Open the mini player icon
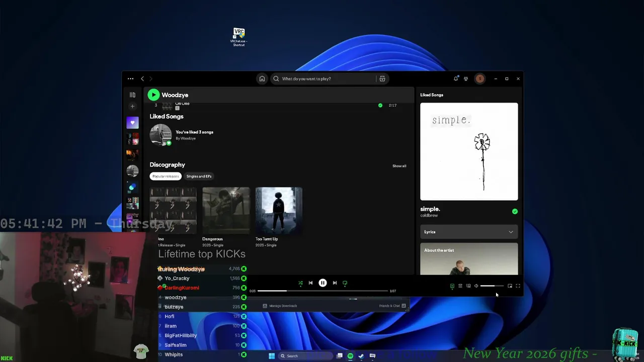Image resolution: width=644 pixels, height=362 pixels. click(x=510, y=286)
